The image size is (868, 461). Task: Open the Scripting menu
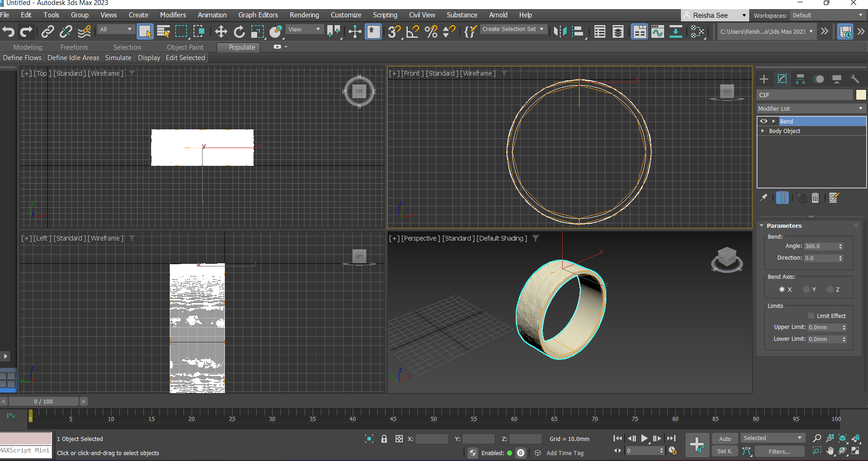(385, 15)
